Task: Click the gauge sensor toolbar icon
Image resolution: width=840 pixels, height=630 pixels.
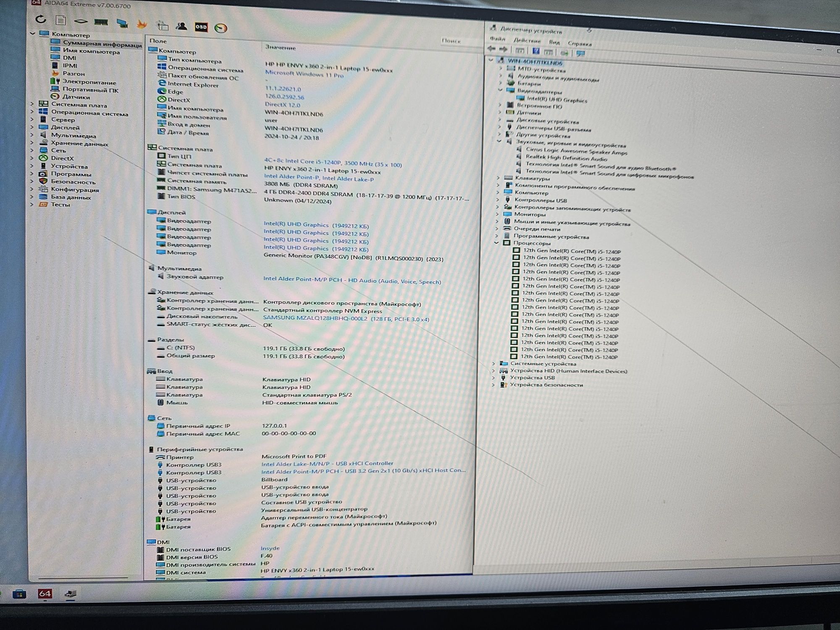Action: point(221,28)
